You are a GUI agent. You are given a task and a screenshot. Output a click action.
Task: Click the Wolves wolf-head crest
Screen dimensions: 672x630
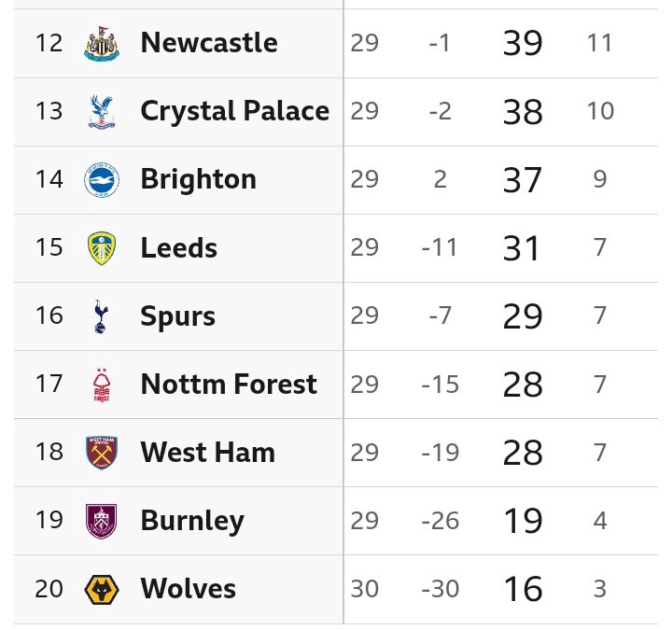[102, 589]
